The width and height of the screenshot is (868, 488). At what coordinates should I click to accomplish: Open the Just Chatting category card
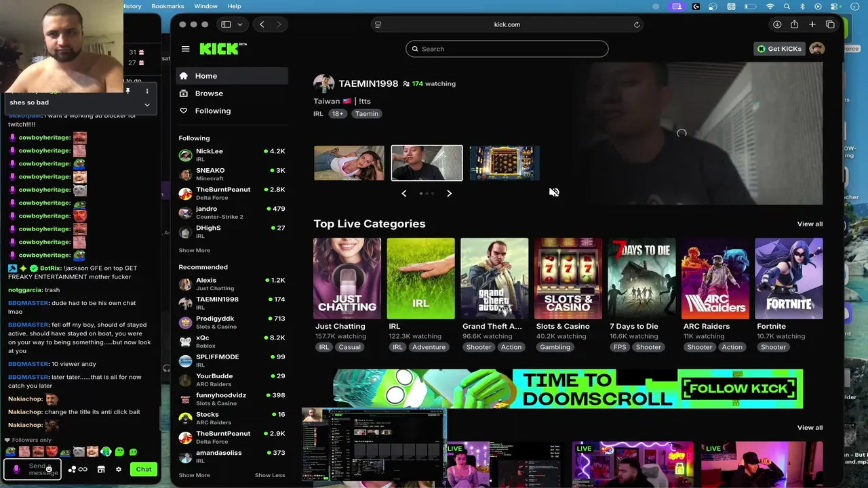coord(347,279)
